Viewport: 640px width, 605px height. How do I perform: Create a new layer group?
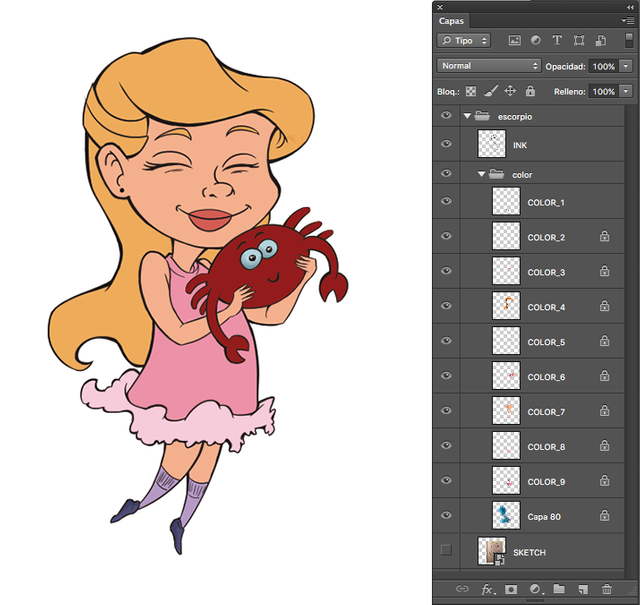coord(559,590)
